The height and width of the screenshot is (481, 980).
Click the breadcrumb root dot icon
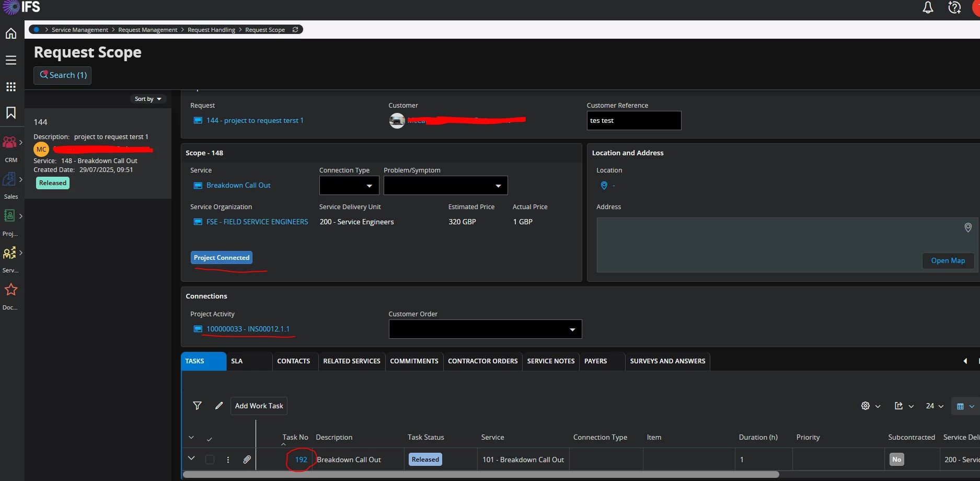(37, 30)
